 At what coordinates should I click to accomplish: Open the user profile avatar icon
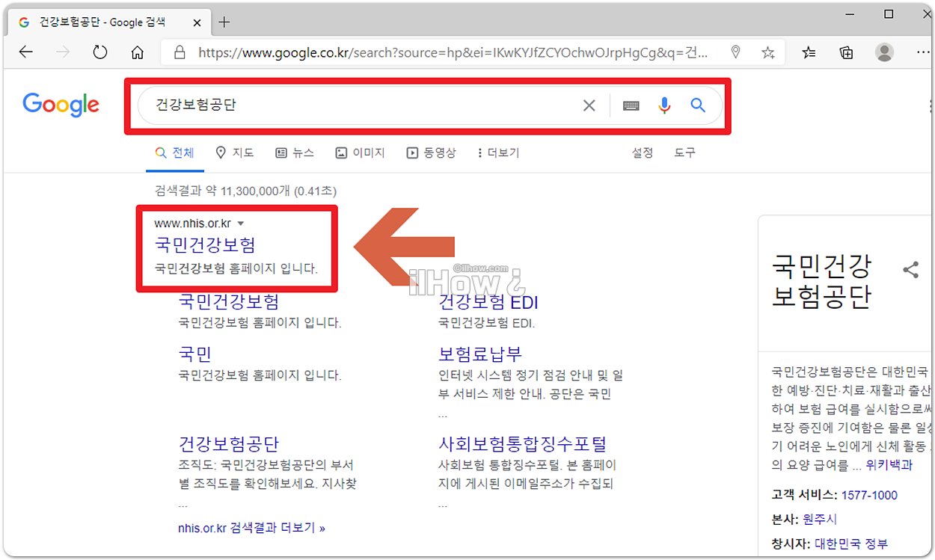[x=884, y=52]
